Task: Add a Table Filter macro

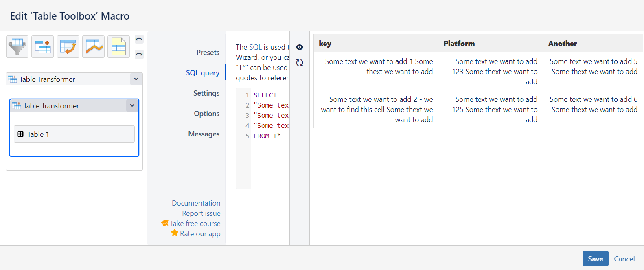Action: 17,46
